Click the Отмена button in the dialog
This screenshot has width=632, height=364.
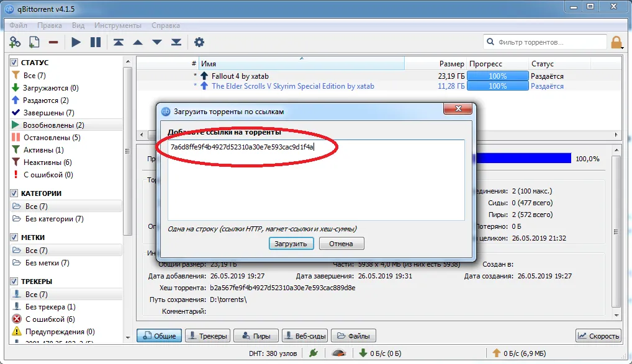pyautogui.click(x=341, y=244)
